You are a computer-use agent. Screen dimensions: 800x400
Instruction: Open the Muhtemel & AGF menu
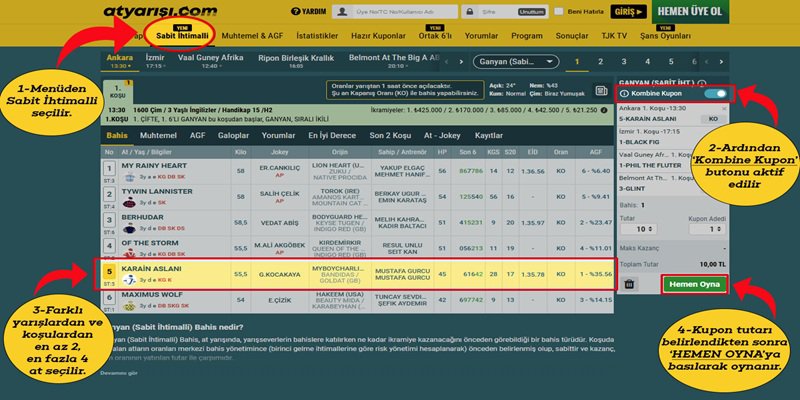click(x=252, y=36)
